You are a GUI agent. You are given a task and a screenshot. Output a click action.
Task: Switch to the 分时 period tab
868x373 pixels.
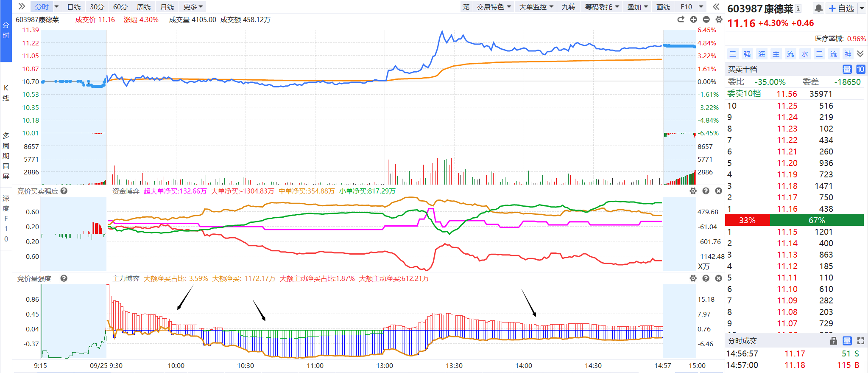[x=42, y=7]
